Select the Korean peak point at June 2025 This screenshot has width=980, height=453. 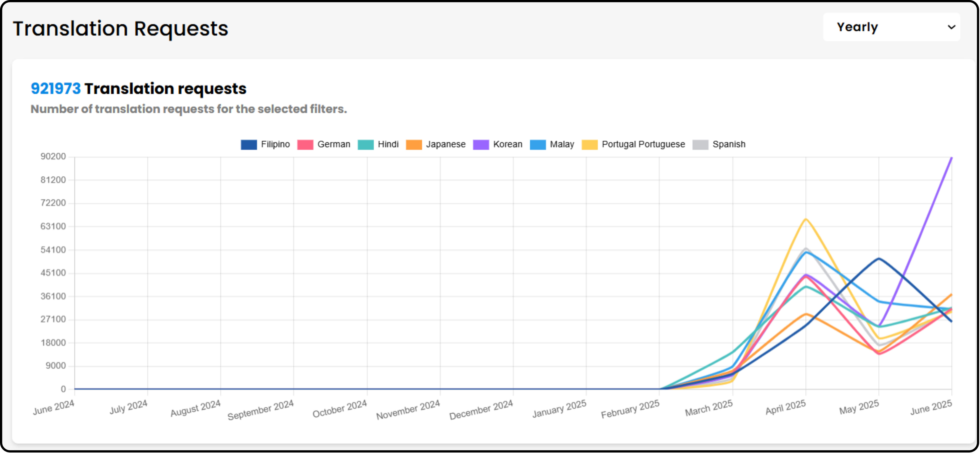951,157
